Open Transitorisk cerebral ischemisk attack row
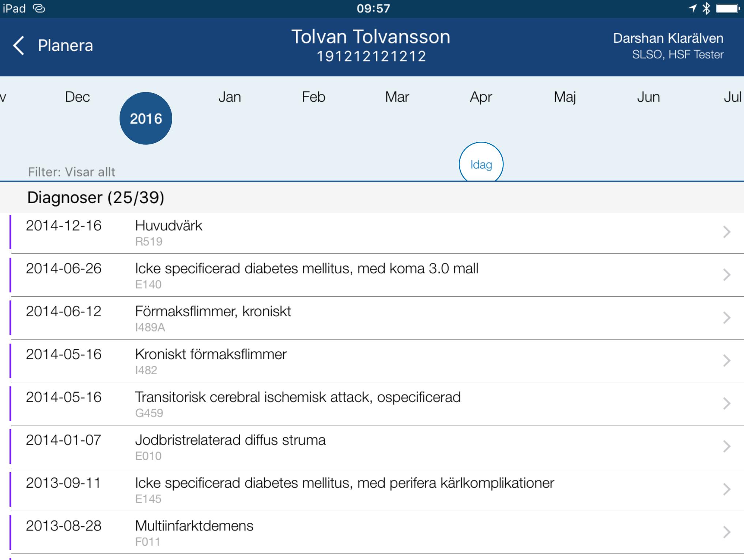This screenshot has width=744, height=560. point(372,404)
